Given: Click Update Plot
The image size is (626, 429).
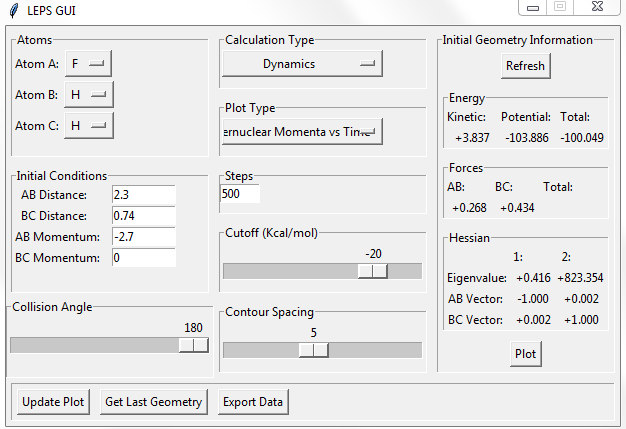Looking at the screenshot, I should click(53, 402).
